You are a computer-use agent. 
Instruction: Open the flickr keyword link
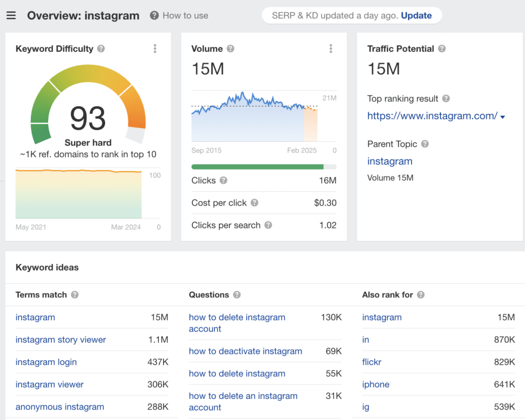(372, 362)
